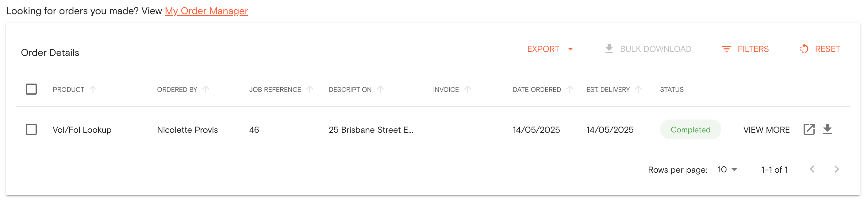This screenshot has width=868, height=204.
Task: Sort by Invoice arrow icon
Action: pyautogui.click(x=467, y=89)
